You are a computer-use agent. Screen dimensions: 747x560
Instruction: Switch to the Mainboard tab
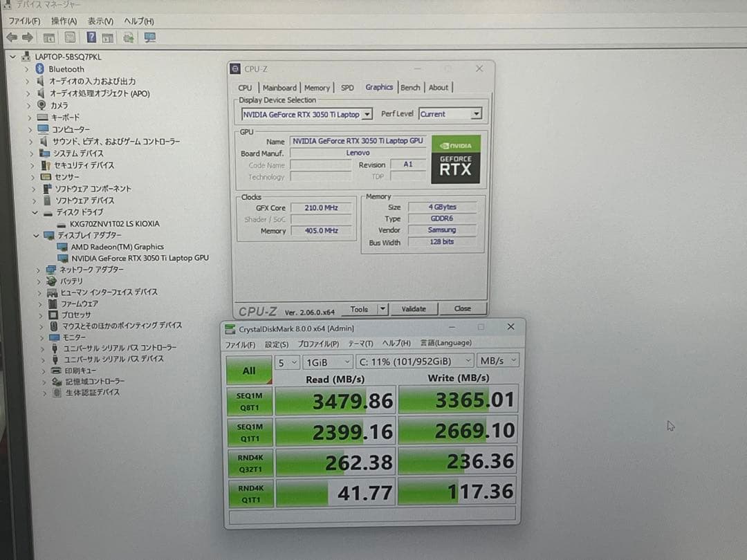[x=279, y=88]
